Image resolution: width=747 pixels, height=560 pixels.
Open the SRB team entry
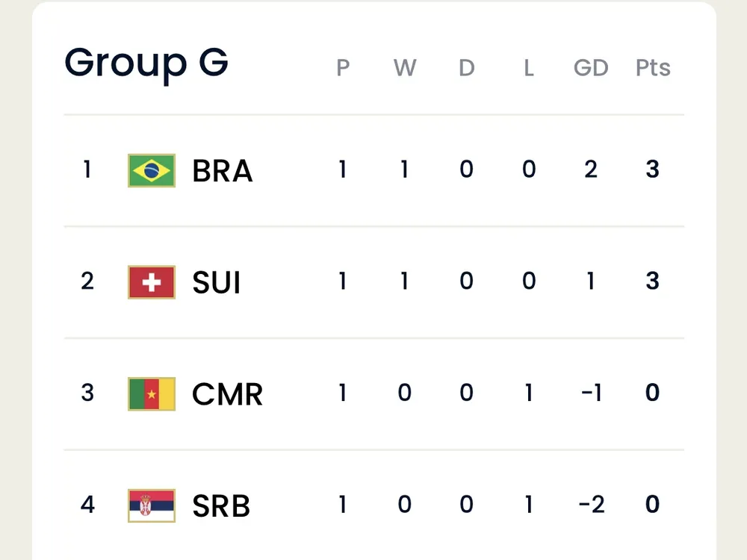(x=221, y=506)
